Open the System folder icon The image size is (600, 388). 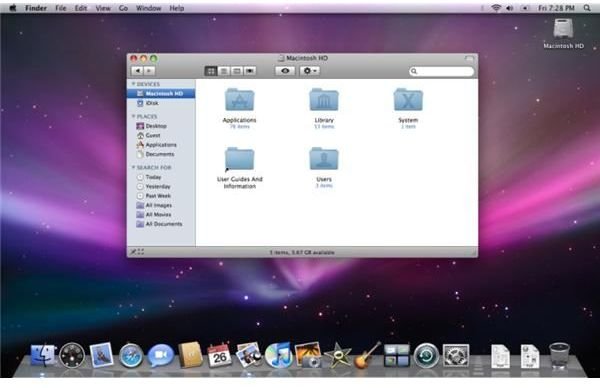point(408,100)
